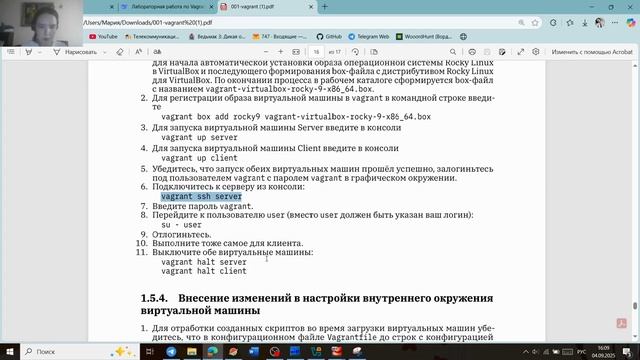The height and width of the screenshot is (360, 640).
Task: Expand the highlight tool color dropdown
Action: pyautogui.click(x=40, y=52)
